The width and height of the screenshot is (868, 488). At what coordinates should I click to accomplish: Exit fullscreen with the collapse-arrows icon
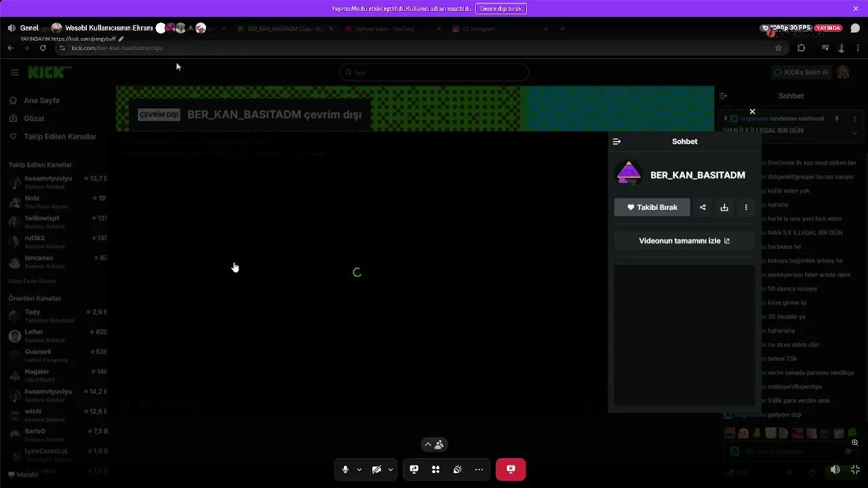click(855, 470)
